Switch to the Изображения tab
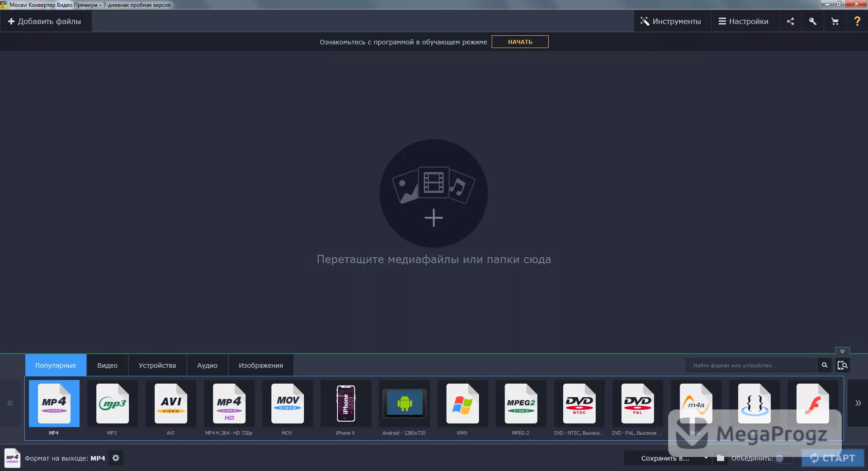The width and height of the screenshot is (868, 471). pyautogui.click(x=261, y=365)
